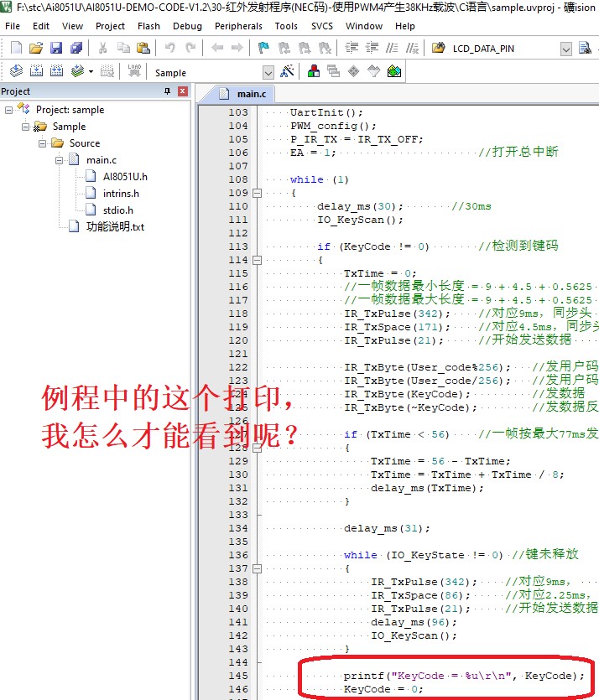Click the Save All icon
The width and height of the screenshot is (599, 700).
[x=76, y=49]
